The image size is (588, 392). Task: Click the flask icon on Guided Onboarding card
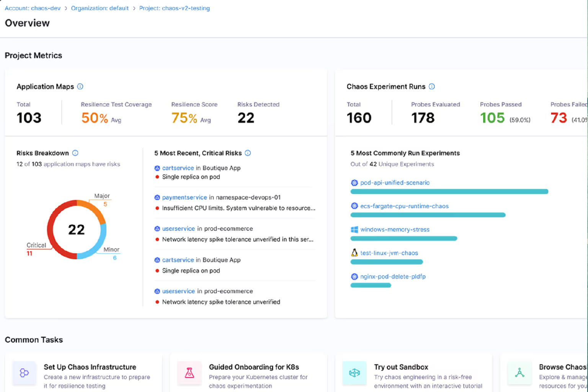point(189,373)
